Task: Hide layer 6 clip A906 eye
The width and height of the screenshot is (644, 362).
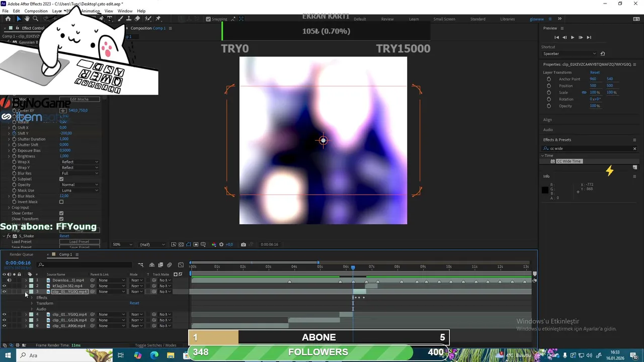Action: pyautogui.click(x=4, y=326)
